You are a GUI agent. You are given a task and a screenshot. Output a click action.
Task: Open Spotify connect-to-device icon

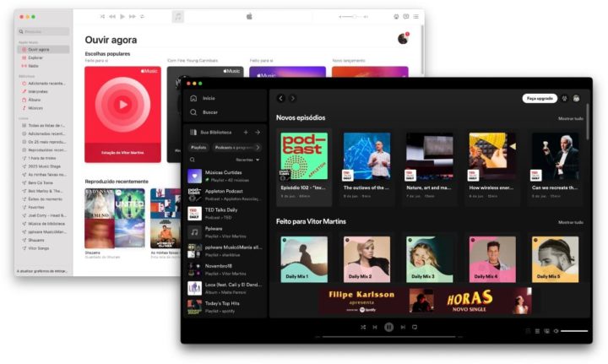point(546,331)
